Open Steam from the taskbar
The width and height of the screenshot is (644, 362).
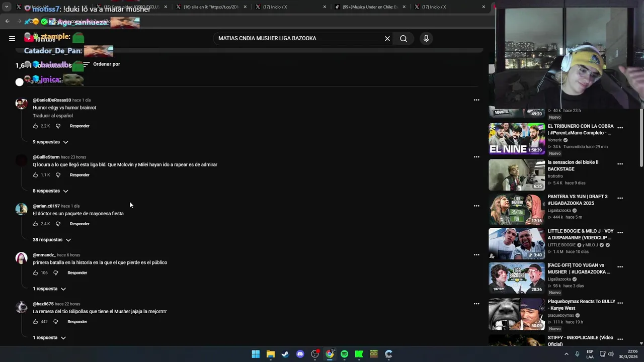[x=285, y=354]
